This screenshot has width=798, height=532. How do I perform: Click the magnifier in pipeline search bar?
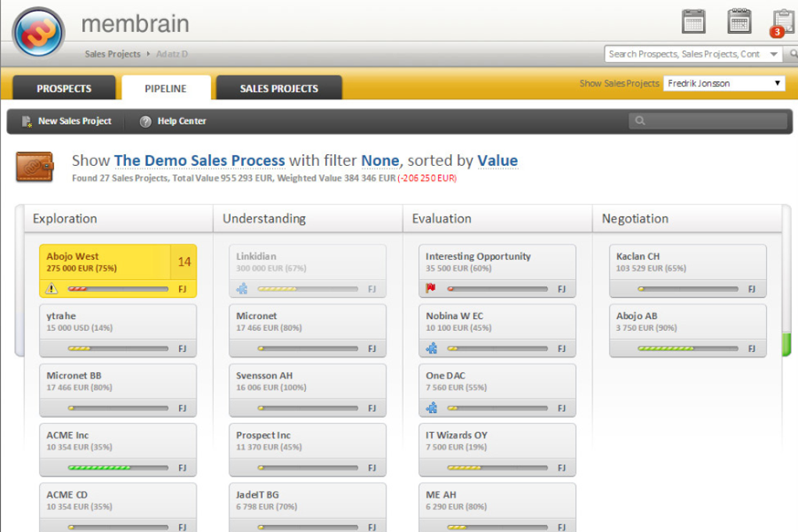tap(640, 120)
